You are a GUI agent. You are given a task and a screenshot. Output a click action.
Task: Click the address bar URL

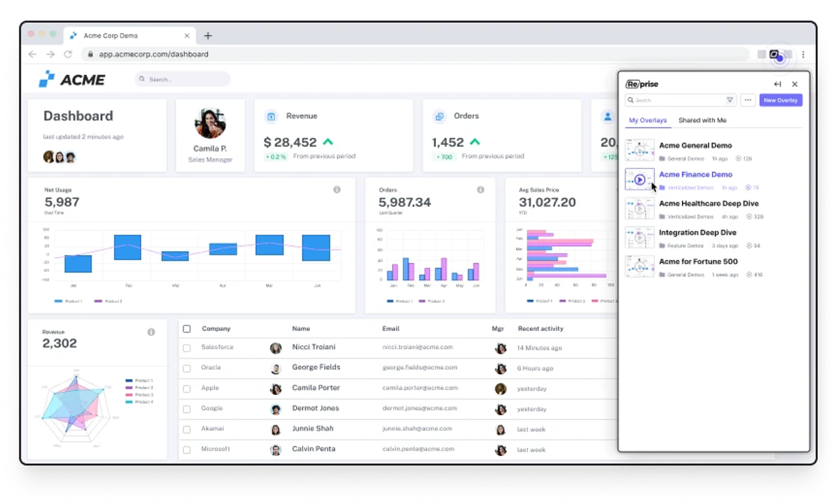(153, 54)
